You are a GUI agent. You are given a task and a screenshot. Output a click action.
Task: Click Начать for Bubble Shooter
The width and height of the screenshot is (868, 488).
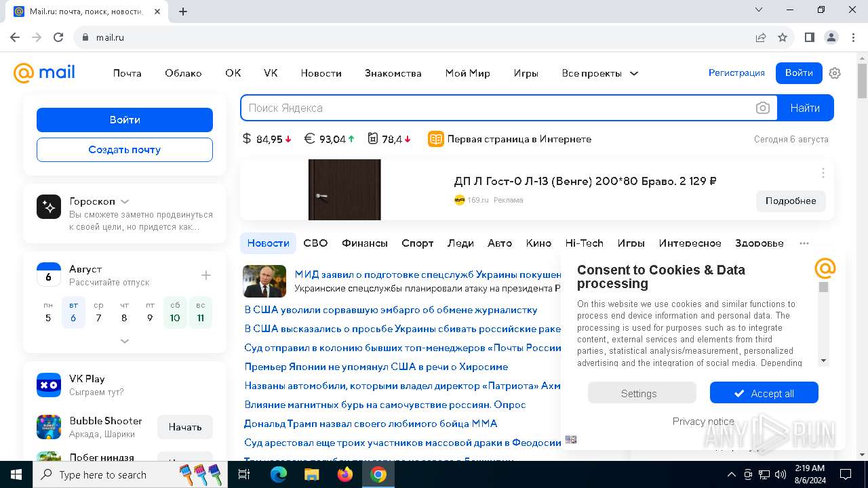[185, 427]
